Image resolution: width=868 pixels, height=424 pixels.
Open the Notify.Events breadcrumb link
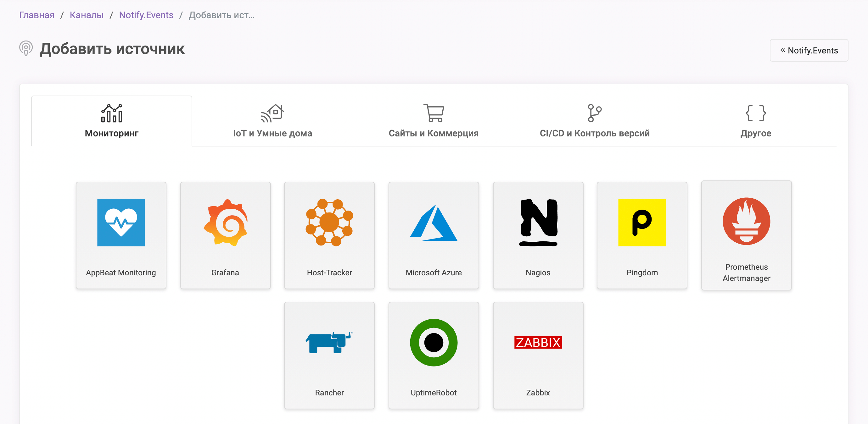[146, 15]
